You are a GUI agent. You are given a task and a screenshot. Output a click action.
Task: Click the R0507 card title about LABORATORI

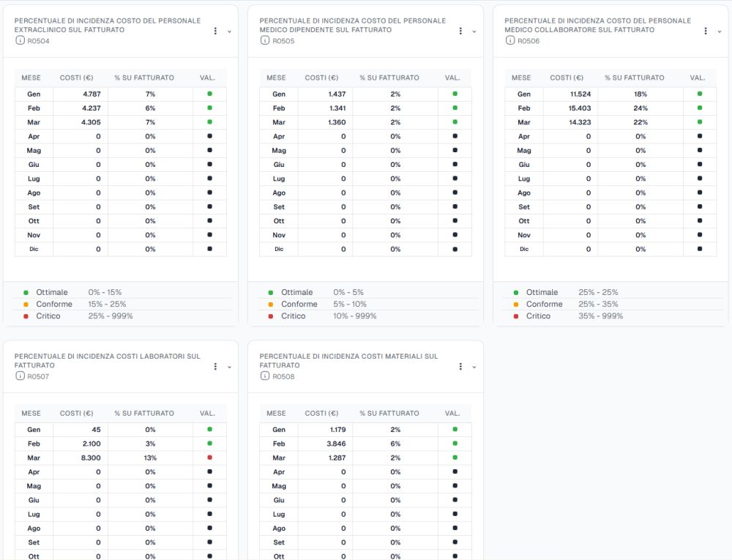pyautogui.click(x=108, y=361)
